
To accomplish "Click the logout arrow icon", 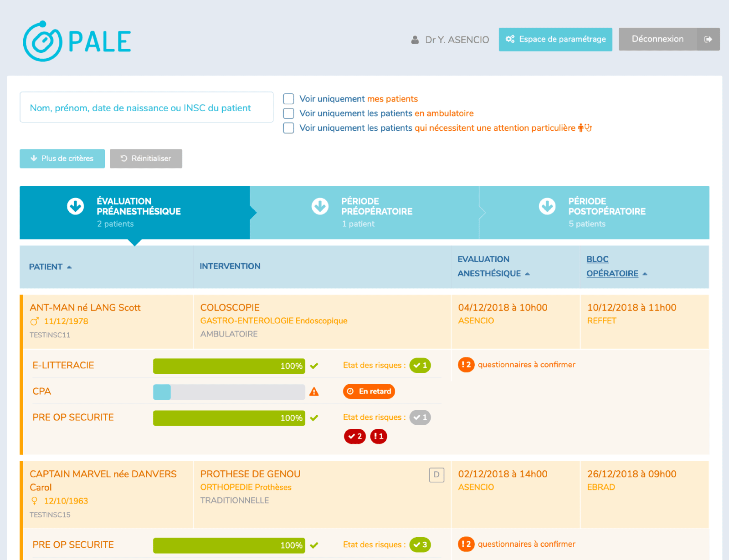I will coord(708,39).
